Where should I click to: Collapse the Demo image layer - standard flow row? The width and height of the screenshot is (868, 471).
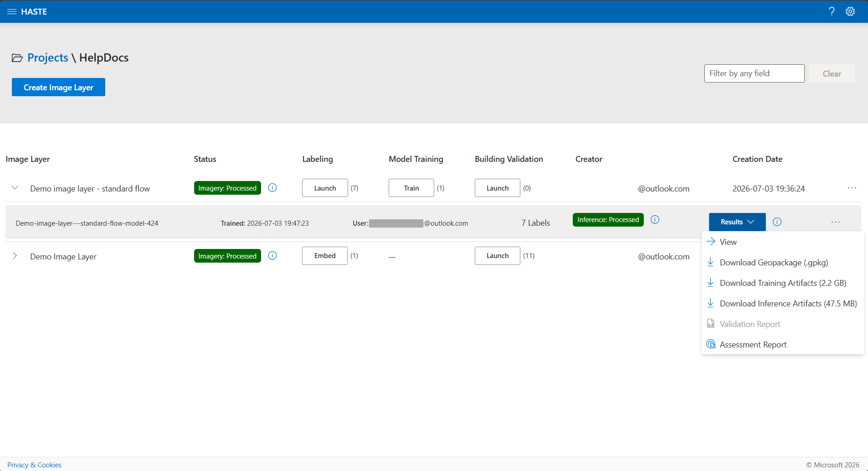[x=15, y=188]
